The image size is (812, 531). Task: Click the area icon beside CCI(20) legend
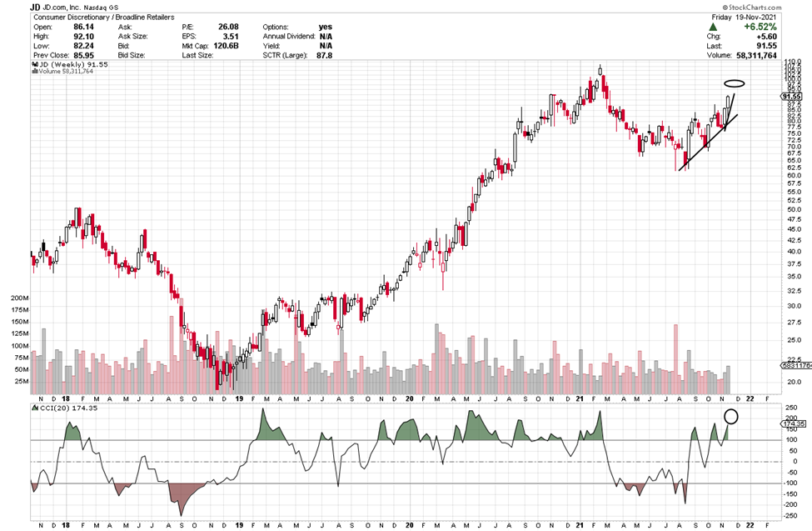(35, 408)
